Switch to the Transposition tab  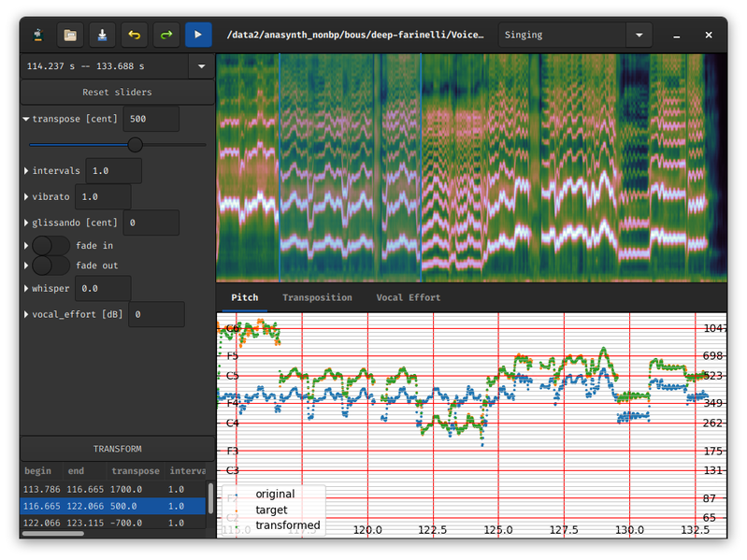pos(317,297)
